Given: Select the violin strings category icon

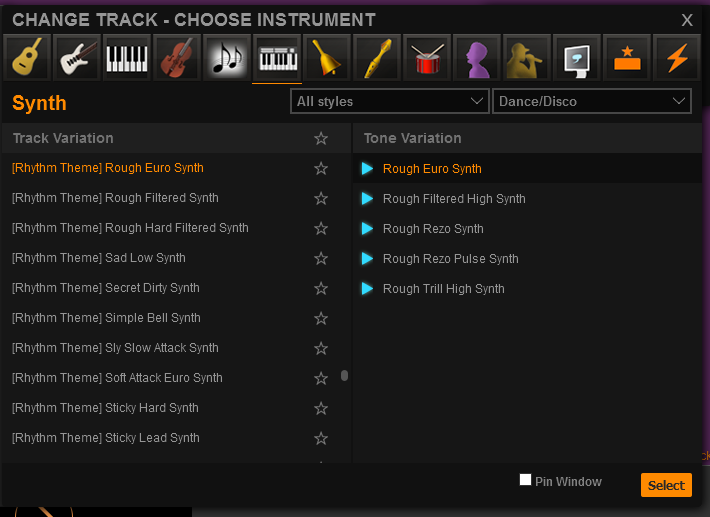Looking at the screenshot, I should 177,57.
